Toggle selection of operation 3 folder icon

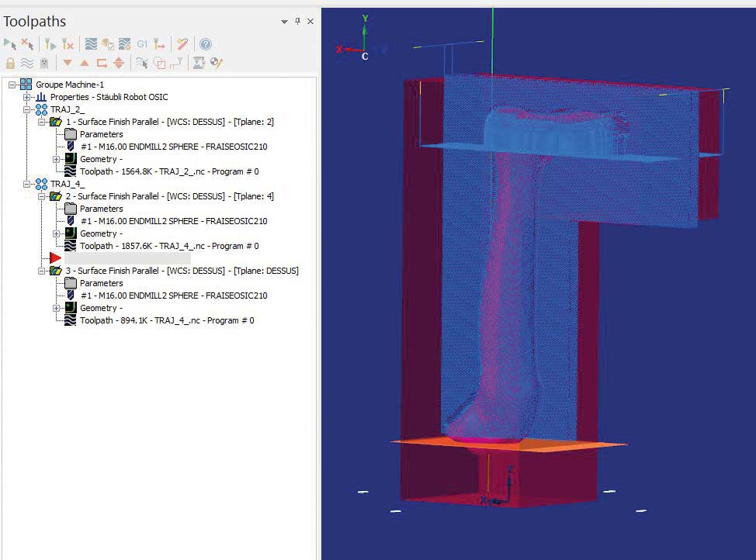click(x=56, y=271)
